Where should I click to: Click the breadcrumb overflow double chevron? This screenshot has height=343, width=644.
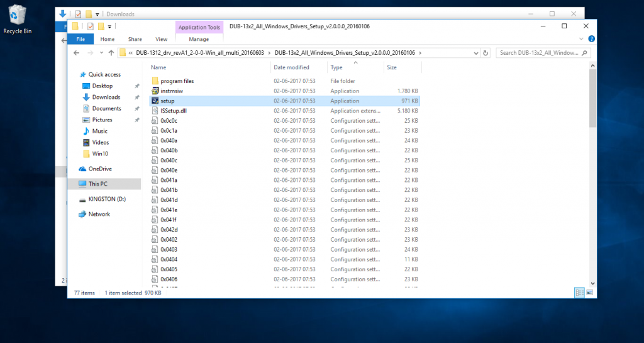click(130, 53)
